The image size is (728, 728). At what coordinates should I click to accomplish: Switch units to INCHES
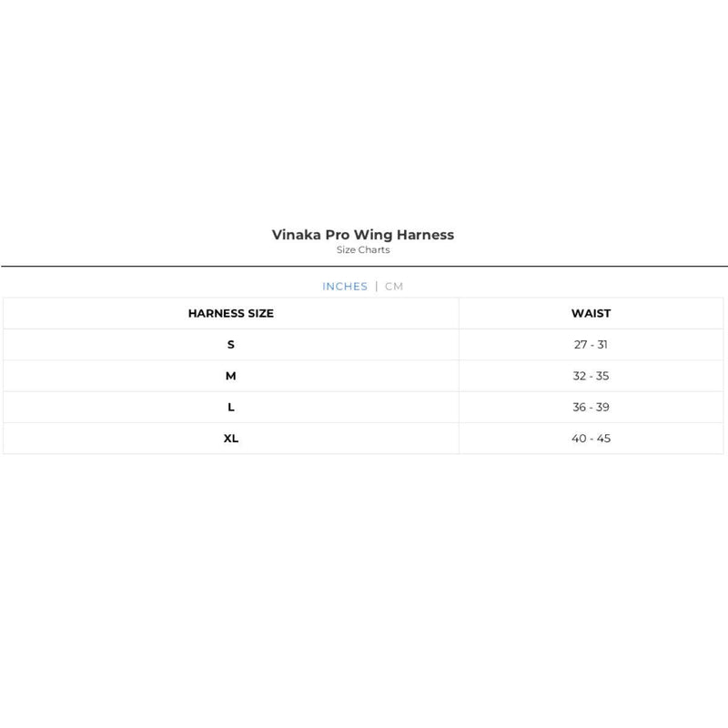click(345, 287)
